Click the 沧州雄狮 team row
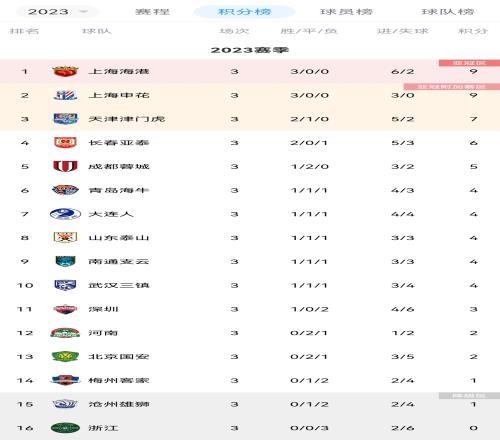The width and height of the screenshot is (500, 440). [x=250, y=404]
